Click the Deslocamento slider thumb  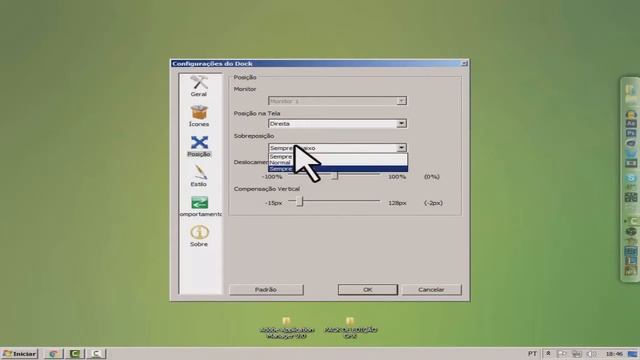click(x=335, y=176)
